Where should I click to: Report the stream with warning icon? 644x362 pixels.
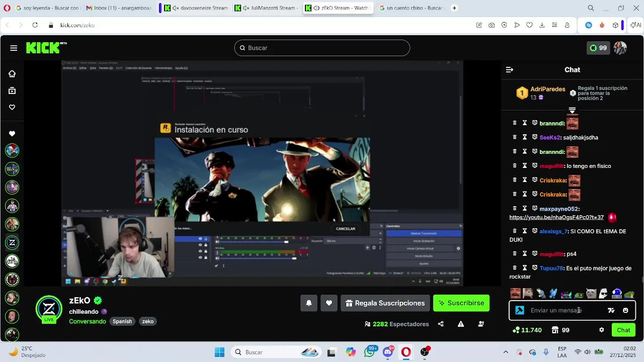[x=461, y=324]
